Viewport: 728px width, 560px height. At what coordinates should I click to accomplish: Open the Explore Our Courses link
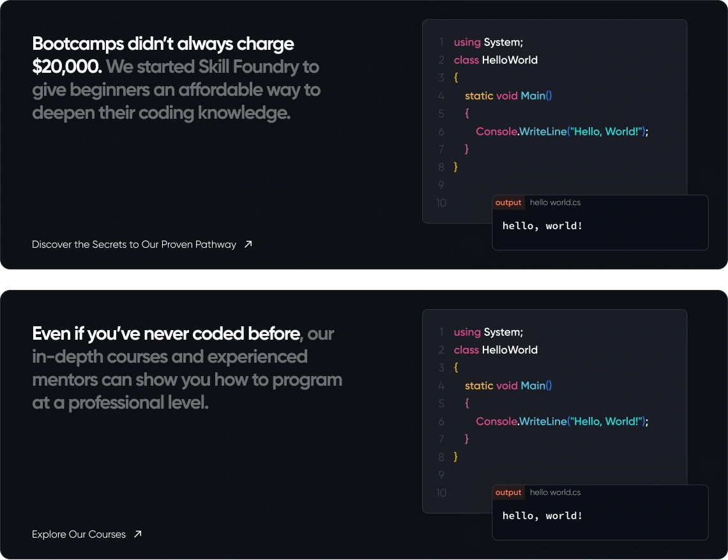[79, 534]
